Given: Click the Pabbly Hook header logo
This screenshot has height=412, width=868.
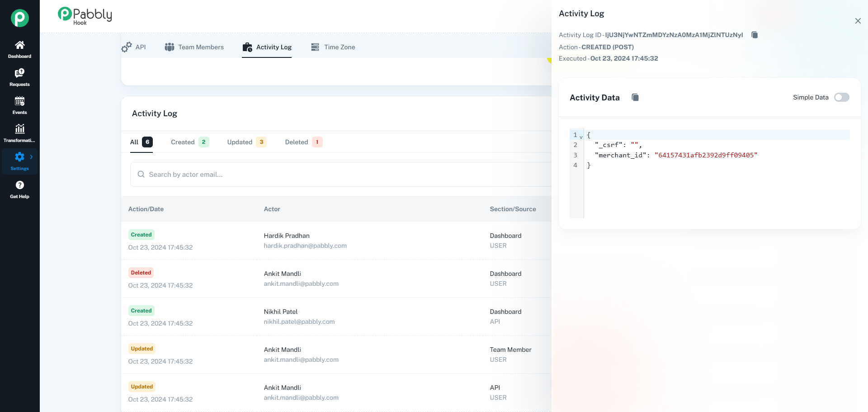Looking at the screenshot, I should pos(85,16).
